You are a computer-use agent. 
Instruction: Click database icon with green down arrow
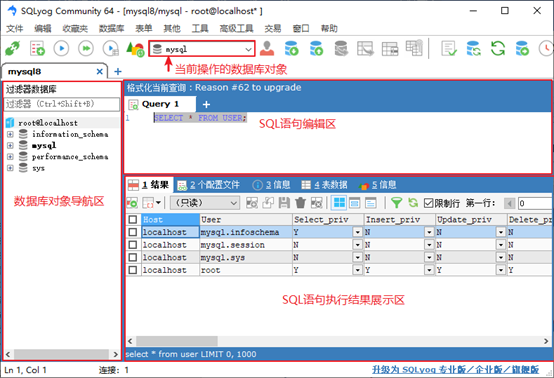point(291,48)
